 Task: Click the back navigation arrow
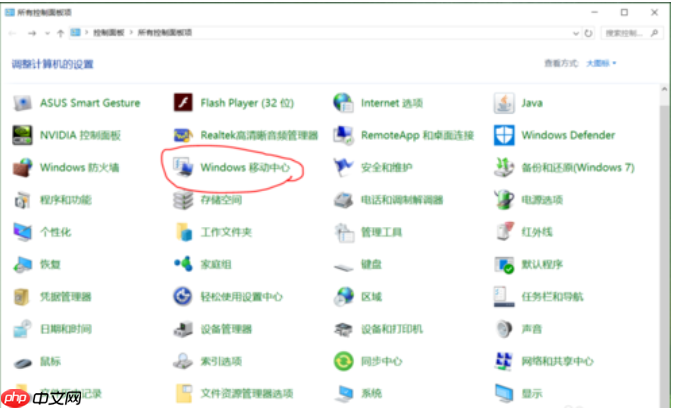[12, 33]
